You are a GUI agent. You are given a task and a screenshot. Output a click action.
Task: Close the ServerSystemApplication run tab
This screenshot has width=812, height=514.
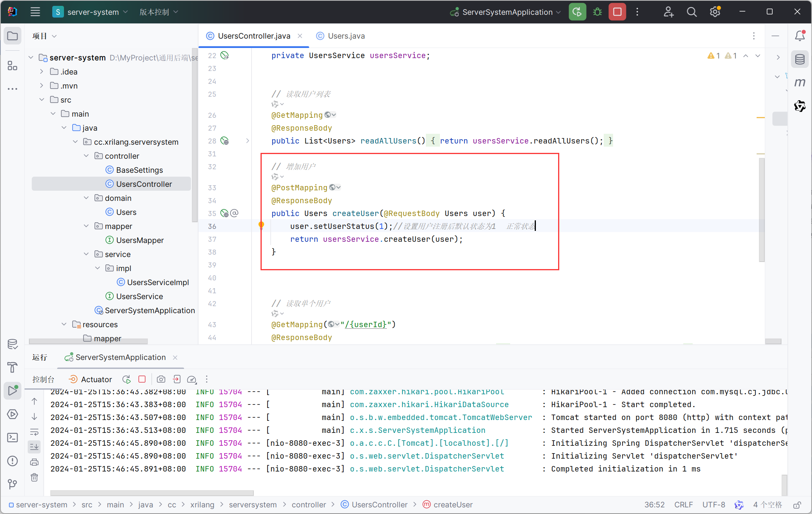point(175,357)
